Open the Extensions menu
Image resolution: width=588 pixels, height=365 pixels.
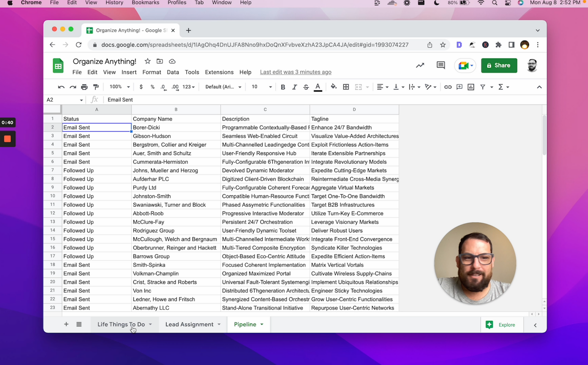(219, 72)
